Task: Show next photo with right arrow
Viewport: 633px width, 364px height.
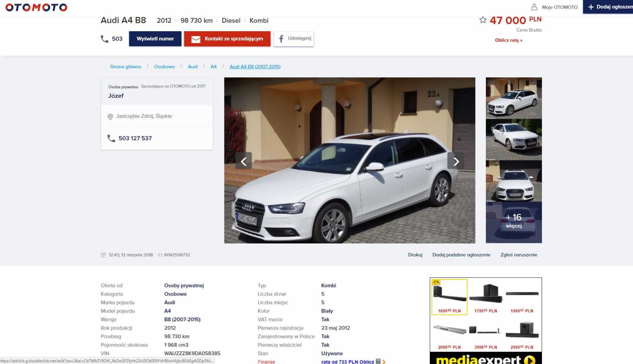Action: point(455,161)
